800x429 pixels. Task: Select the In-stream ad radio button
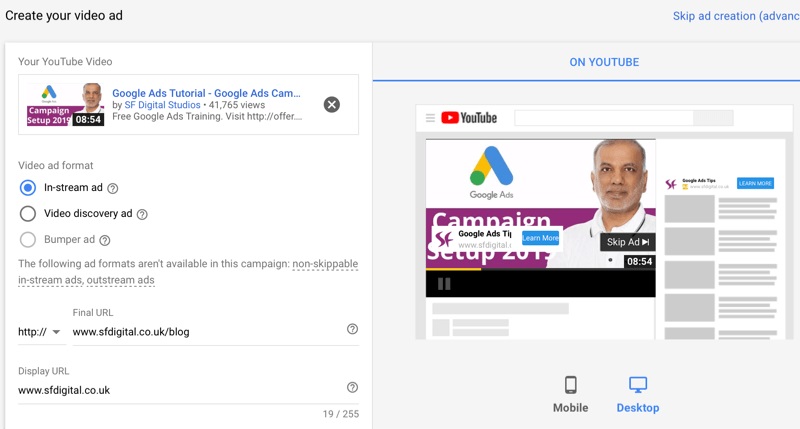pyautogui.click(x=28, y=187)
